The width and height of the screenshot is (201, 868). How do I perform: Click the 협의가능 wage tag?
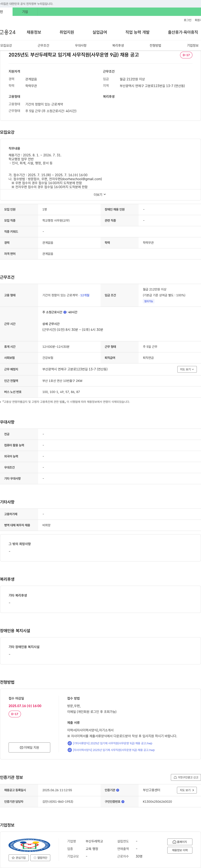[149, 302]
